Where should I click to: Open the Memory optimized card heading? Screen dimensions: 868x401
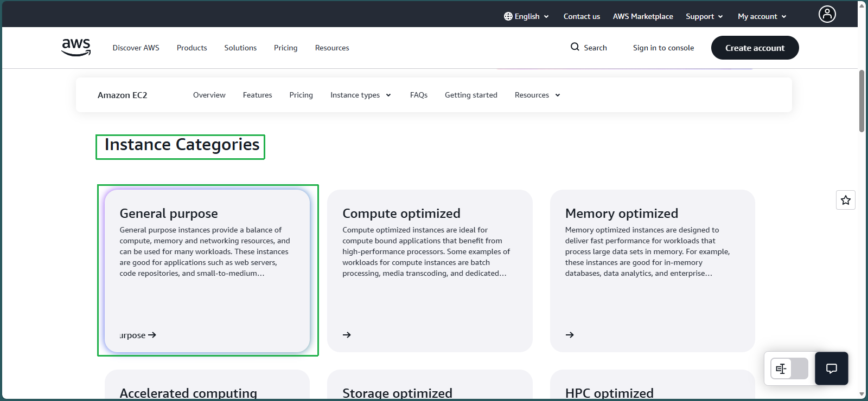[x=622, y=214]
